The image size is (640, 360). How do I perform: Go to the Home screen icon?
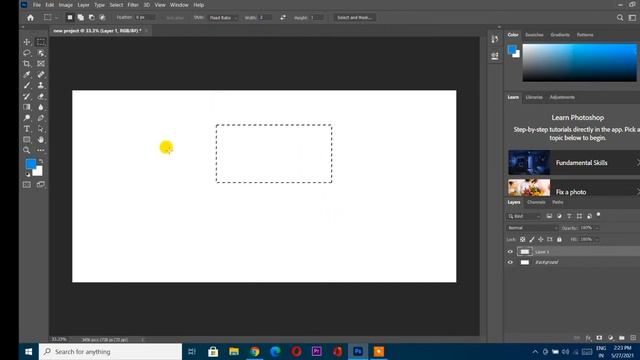30,18
